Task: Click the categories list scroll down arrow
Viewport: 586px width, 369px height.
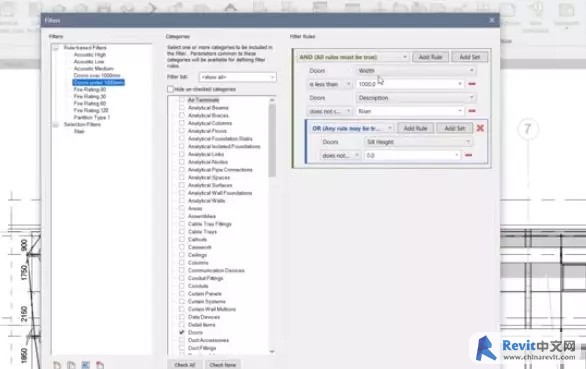Action: 272,351
